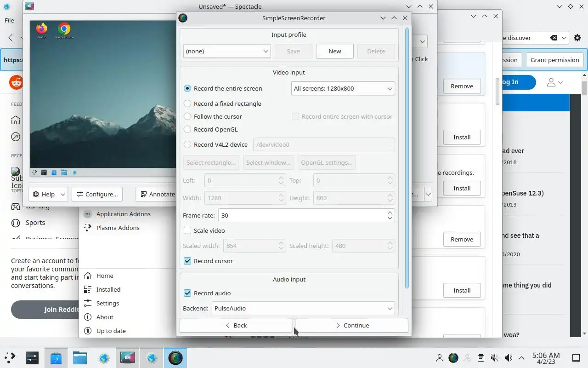Clear the Discover search text

[554, 38]
